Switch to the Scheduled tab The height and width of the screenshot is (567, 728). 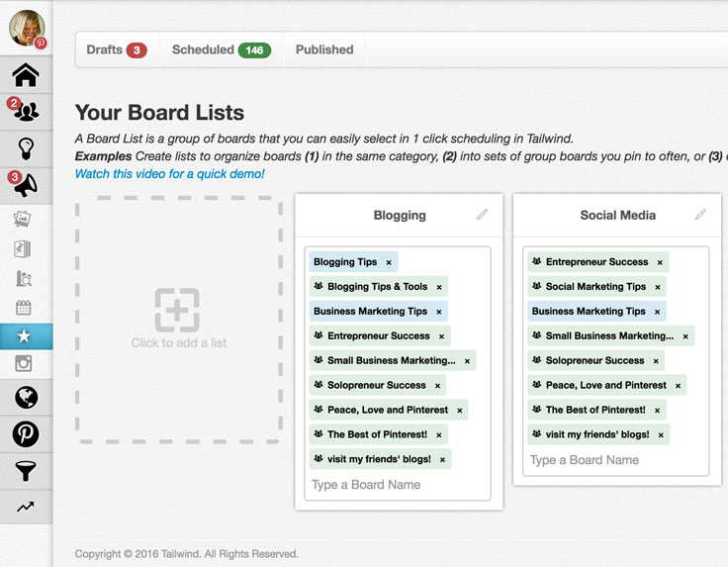[222, 49]
